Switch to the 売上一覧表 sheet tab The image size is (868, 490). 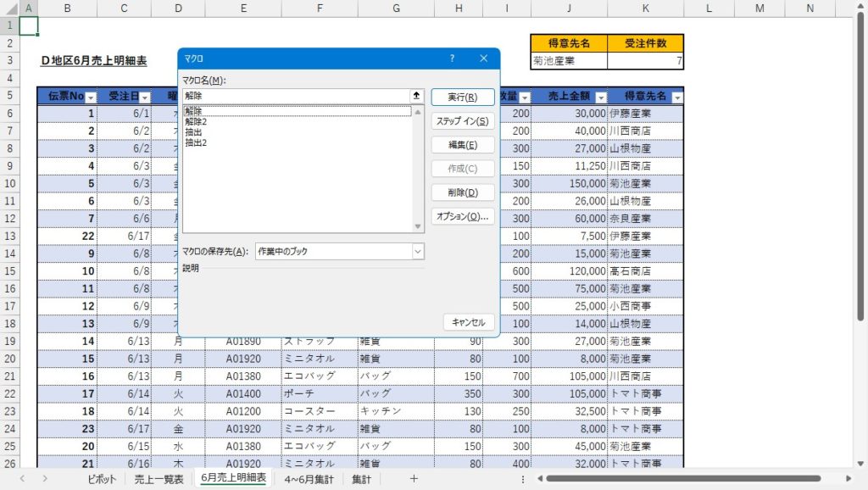click(x=158, y=479)
